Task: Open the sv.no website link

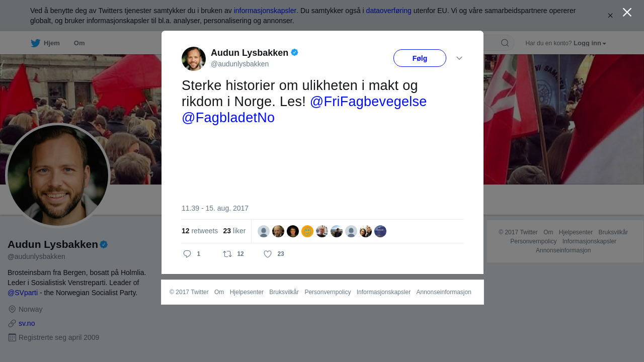Action: click(27, 323)
